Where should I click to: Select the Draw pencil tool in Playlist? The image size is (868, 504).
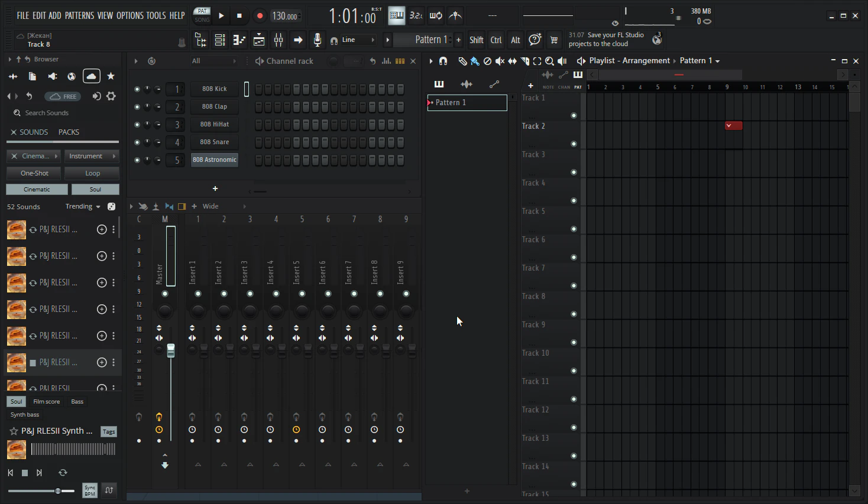(462, 61)
